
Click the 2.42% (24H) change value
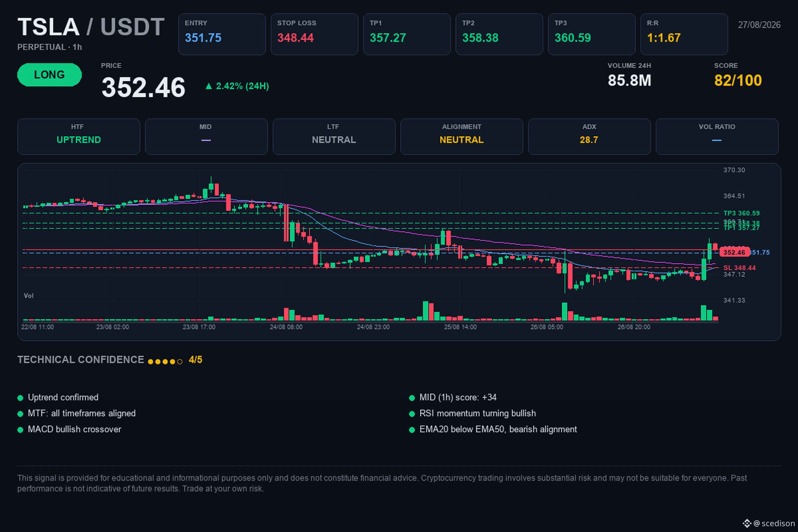pos(242,86)
